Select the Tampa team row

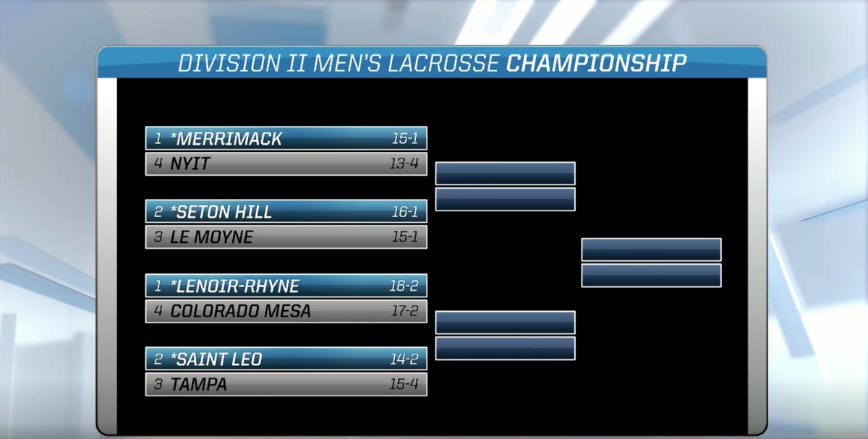click(x=286, y=385)
